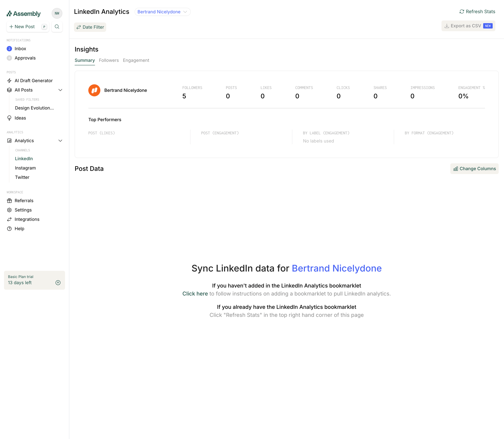
Task: Click the blue Bertrand Nicelydone link in sync heading
Action: click(x=337, y=268)
